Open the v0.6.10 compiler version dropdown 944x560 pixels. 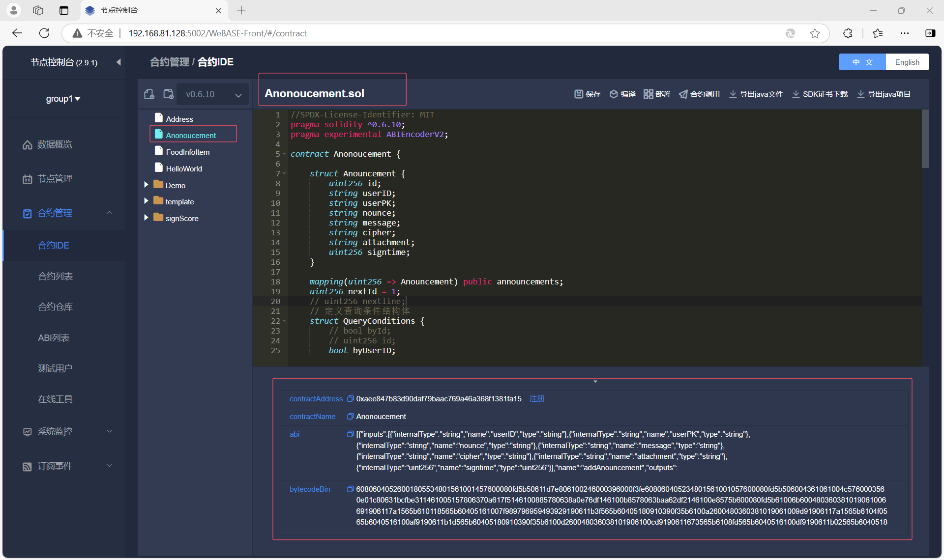click(x=213, y=94)
